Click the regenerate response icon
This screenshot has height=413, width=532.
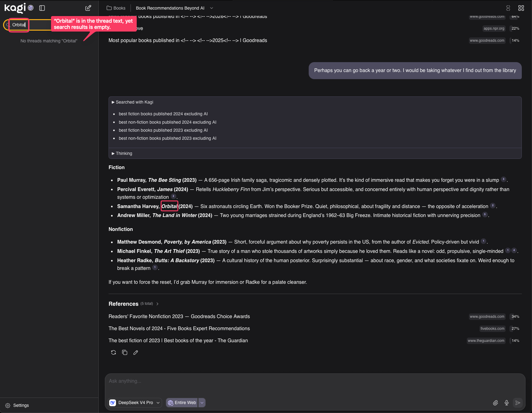click(114, 352)
